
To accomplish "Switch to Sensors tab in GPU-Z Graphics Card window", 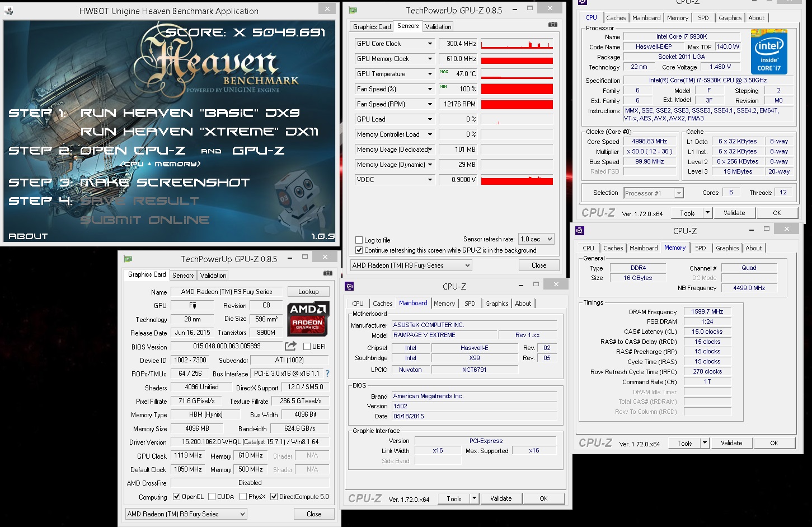I will click(183, 275).
